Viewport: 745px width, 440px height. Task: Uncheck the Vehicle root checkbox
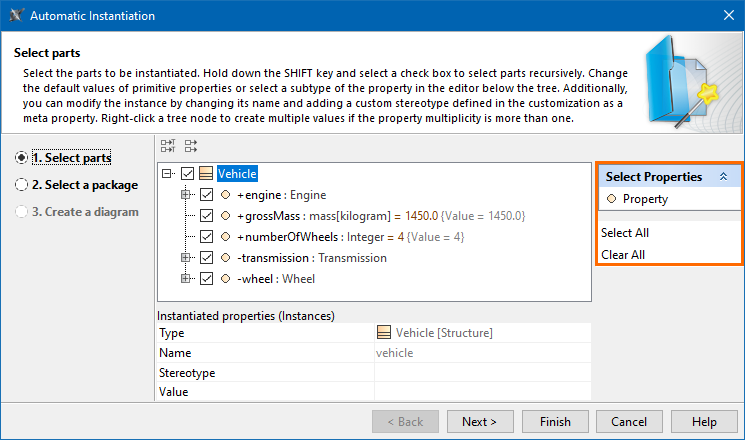[188, 174]
